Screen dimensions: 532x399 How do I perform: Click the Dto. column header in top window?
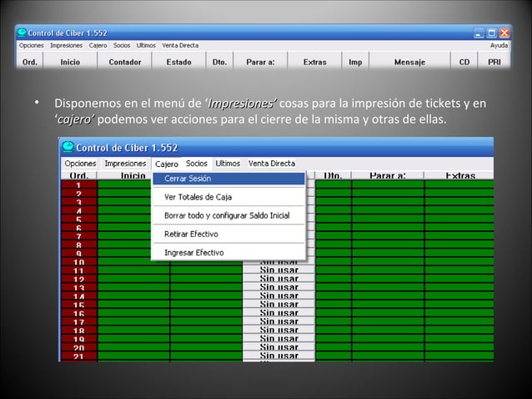pyautogui.click(x=219, y=62)
